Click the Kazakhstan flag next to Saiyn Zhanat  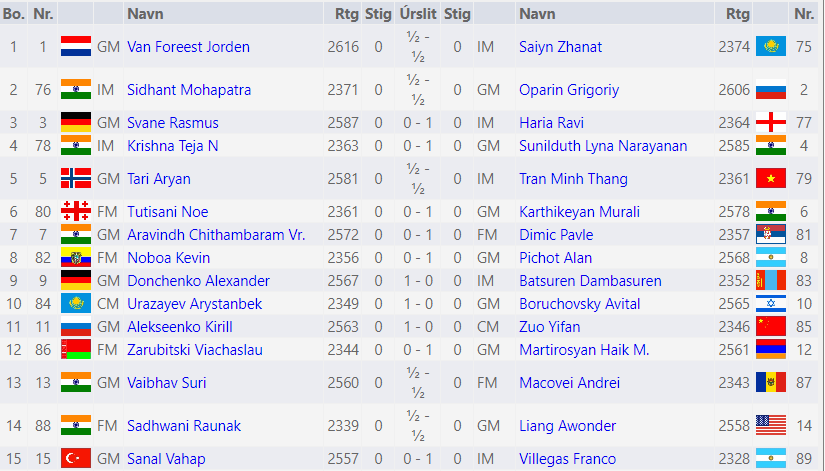point(770,47)
